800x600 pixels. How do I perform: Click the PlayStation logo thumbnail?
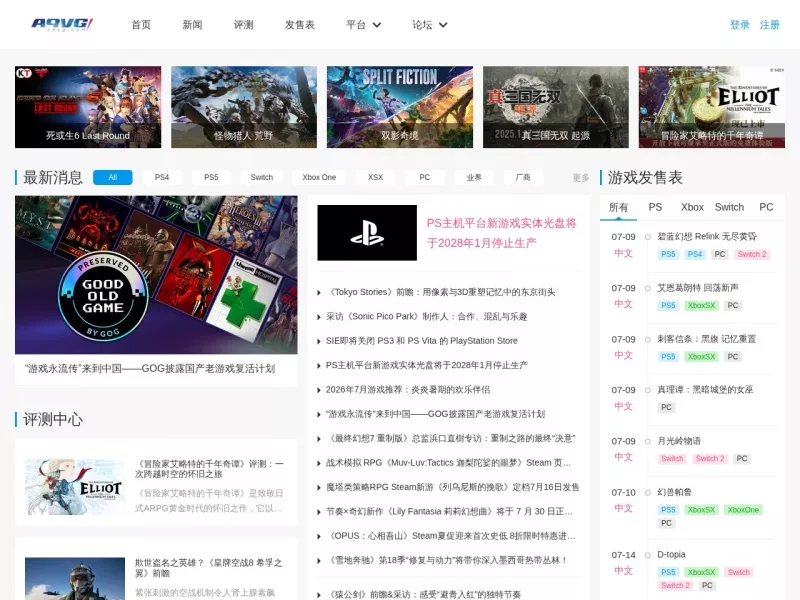point(367,233)
